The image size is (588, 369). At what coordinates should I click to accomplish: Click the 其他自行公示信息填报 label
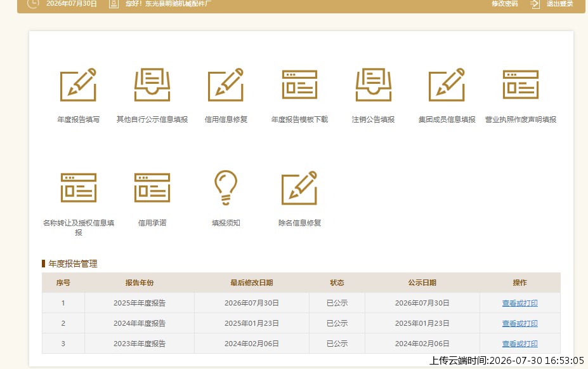point(152,119)
